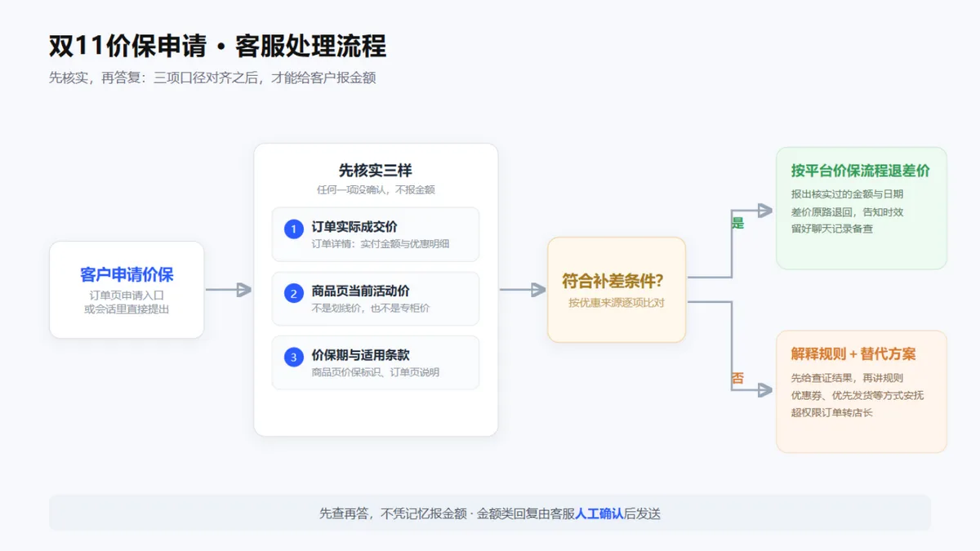Image resolution: width=980 pixels, height=551 pixels.
Task: Click footer text 先查再答，不凭记忆报金额
Action: pyautogui.click(x=393, y=513)
